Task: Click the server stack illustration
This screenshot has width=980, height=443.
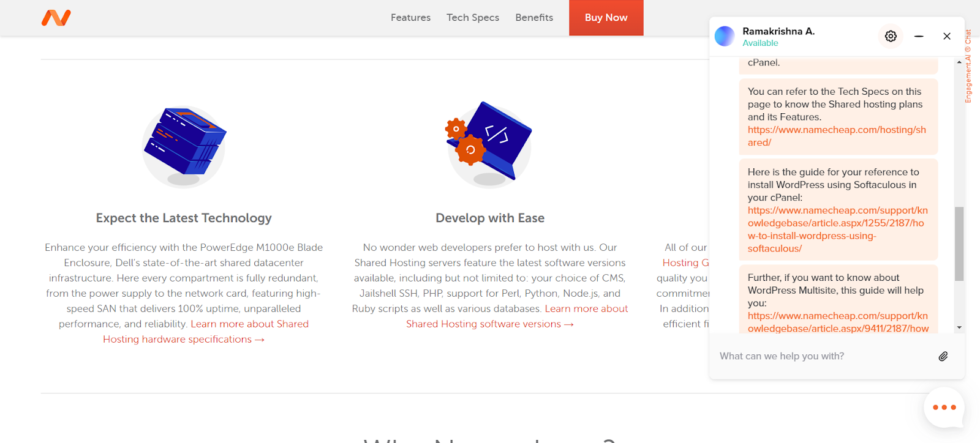Action: [184, 147]
